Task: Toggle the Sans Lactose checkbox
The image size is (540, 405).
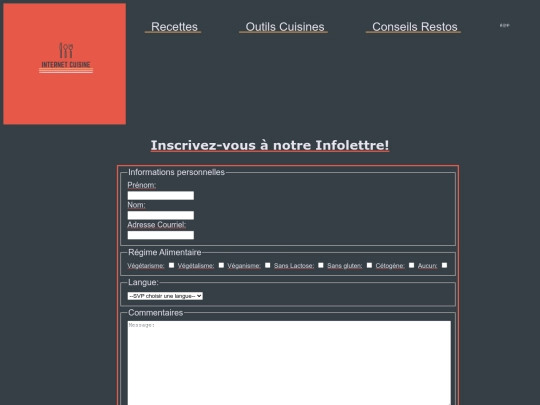Action: click(321, 265)
